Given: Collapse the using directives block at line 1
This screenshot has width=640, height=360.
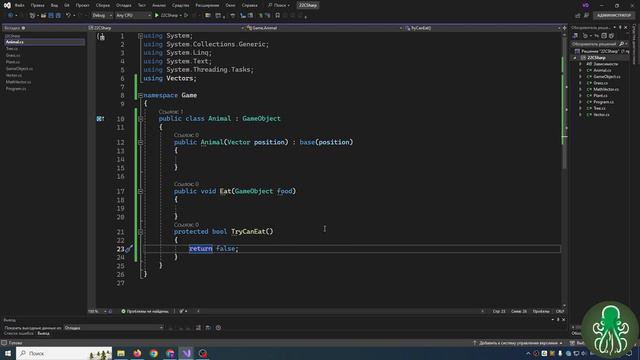Looking at the screenshot, I should point(140,36).
